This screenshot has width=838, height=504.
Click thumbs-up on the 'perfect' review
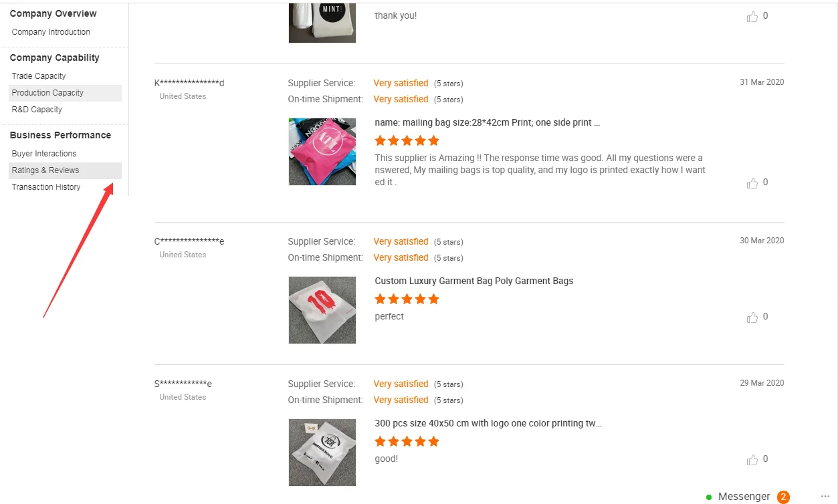752,318
